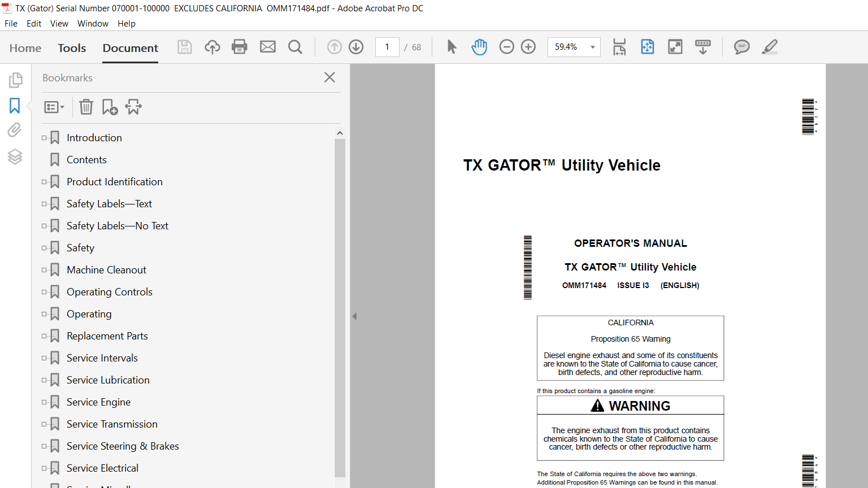Add new bookmark icon
The height and width of the screenshot is (488, 868).
(x=110, y=107)
